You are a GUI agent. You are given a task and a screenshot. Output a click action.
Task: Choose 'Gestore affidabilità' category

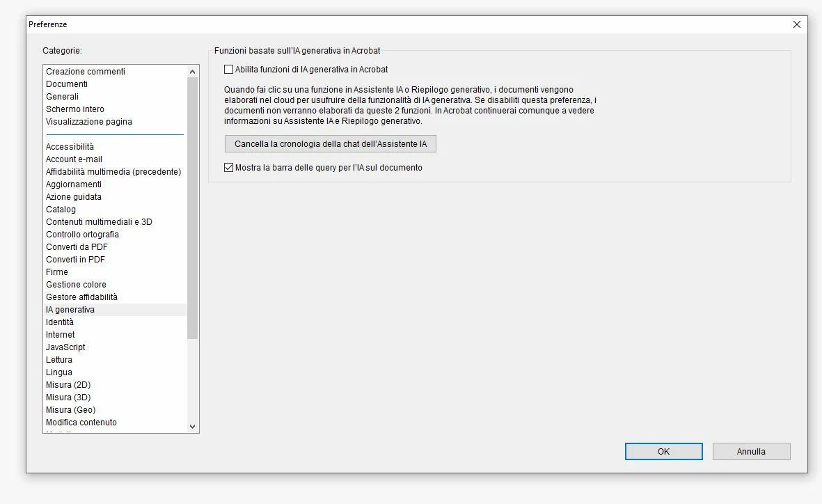[x=81, y=297]
